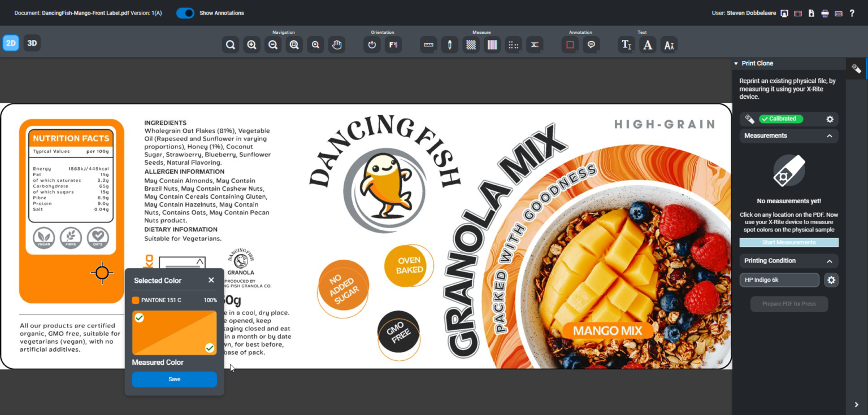
Task: Add a comment bubble annotation
Action: point(591,45)
